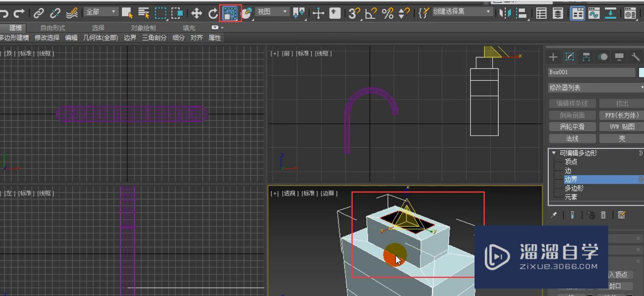Image resolution: width=644 pixels, height=296 pixels.
Task: Open the 对齐 ribbon panel
Action: click(x=197, y=38)
